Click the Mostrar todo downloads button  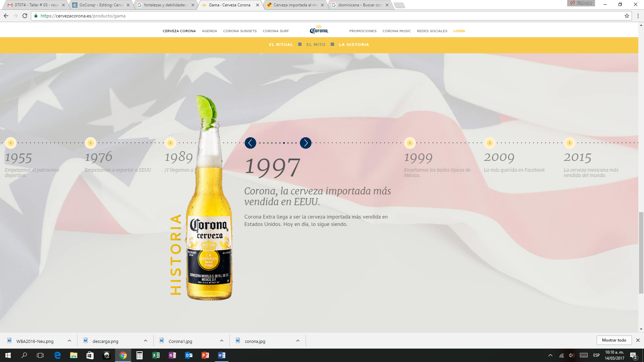pyautogui.click(x=614, y=340)
